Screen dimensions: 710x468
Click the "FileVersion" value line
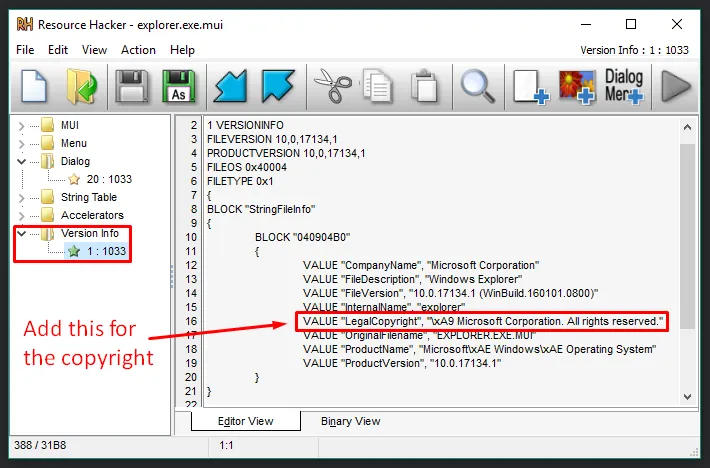(451, 294)
